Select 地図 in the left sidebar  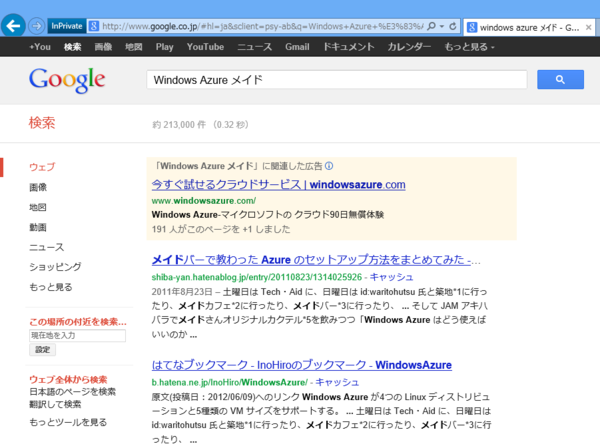coord(38,207)
